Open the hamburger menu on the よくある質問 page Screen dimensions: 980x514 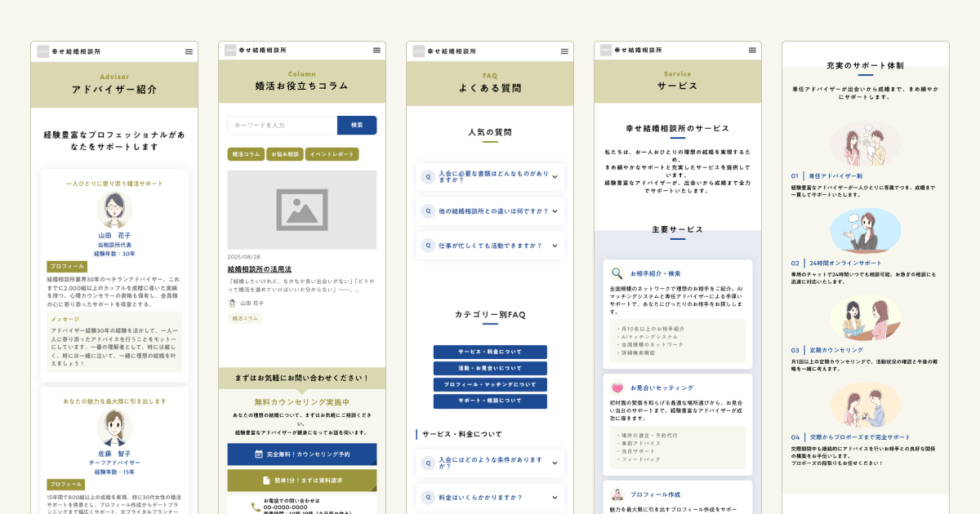(x=564, y=50)
